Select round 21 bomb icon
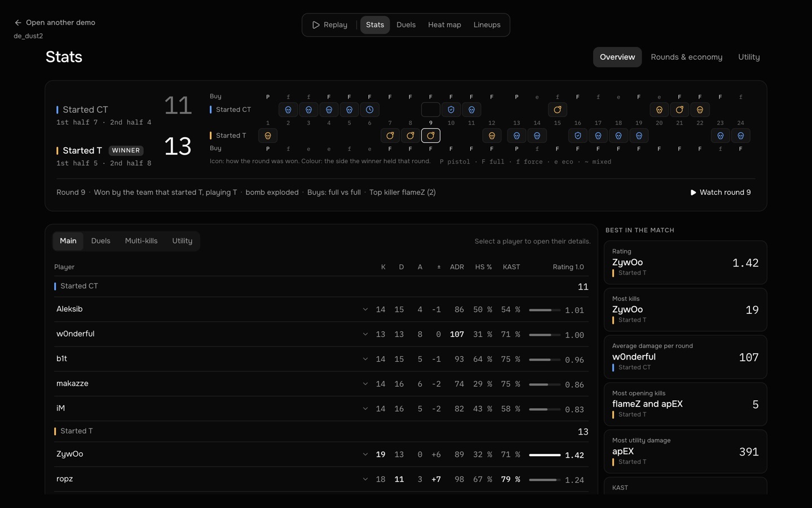 click(x=679, y=110)
